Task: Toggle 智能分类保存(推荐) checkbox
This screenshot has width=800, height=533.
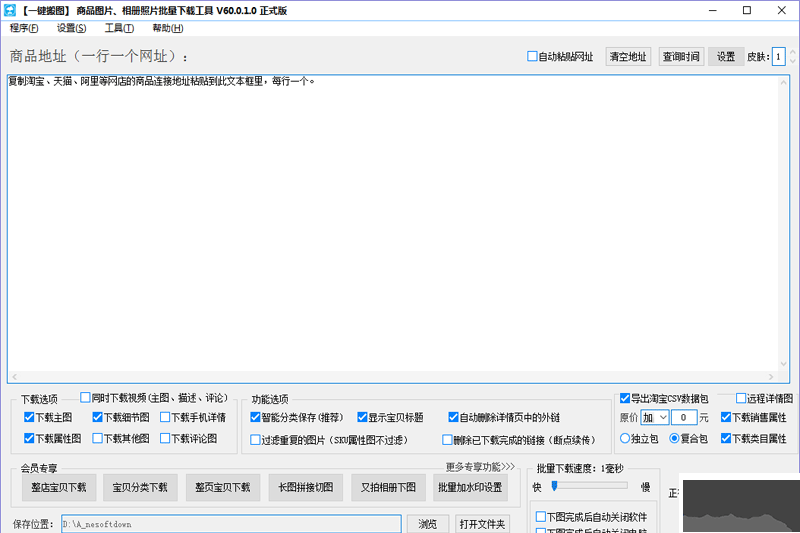Action: 256,417
